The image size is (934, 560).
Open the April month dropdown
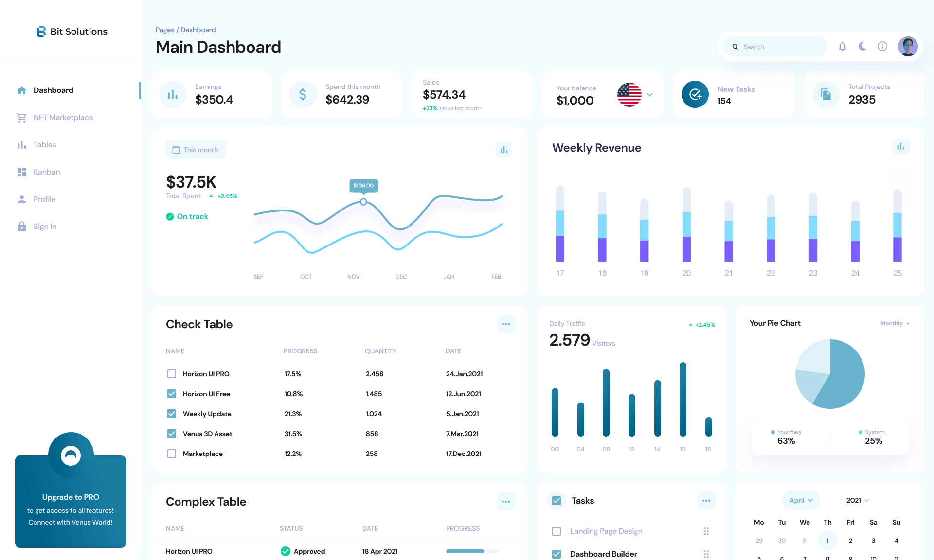[801, 500]
